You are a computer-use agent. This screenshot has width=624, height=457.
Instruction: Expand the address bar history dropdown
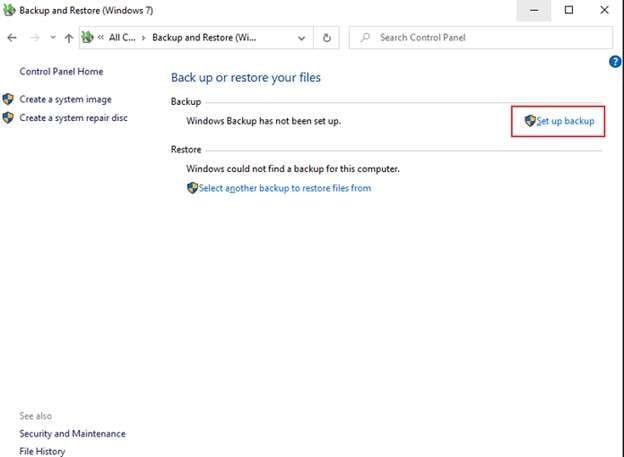pos(301,38)
